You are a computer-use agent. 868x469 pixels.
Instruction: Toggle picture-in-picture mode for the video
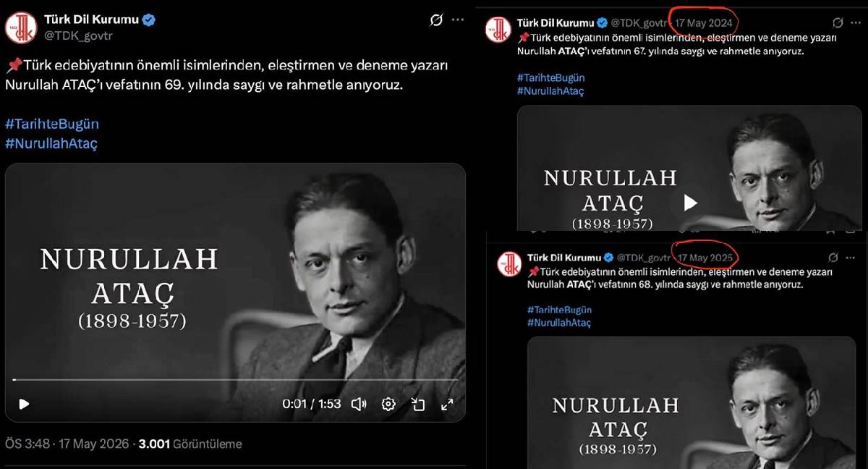pos(418,404)
